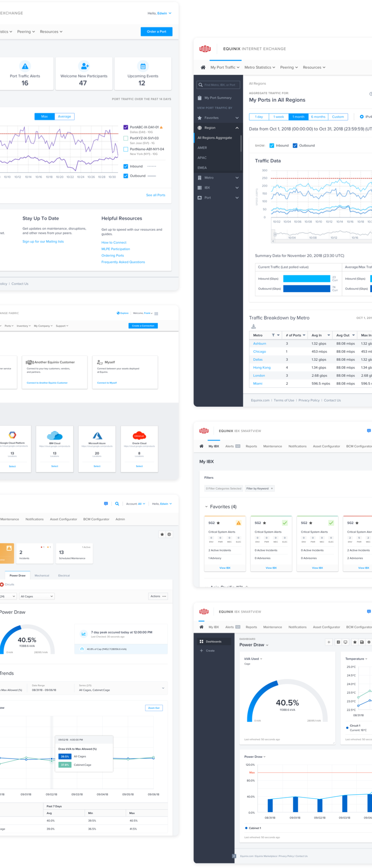Screen dimensions: 372x868
Task: Click the Metro column filter icon
Action: [x=273, y=335]
